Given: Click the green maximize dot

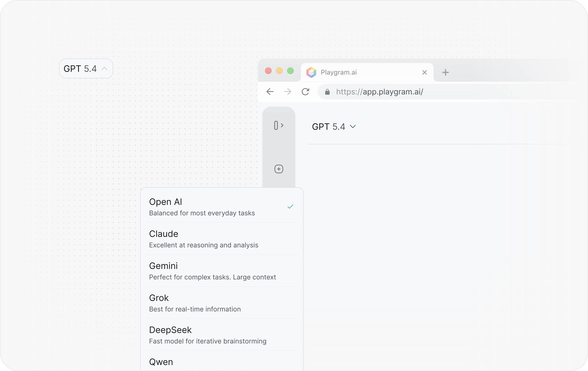Looking at the screenshot, I should [x=291, y=71].
